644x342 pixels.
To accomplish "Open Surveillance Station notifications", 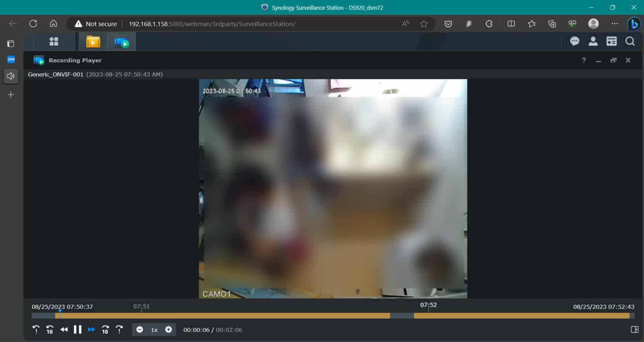I will pos(574,41).
